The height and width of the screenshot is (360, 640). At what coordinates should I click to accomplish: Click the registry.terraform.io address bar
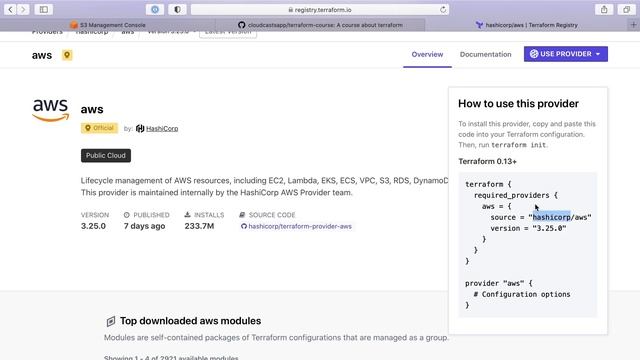point(320,9)
